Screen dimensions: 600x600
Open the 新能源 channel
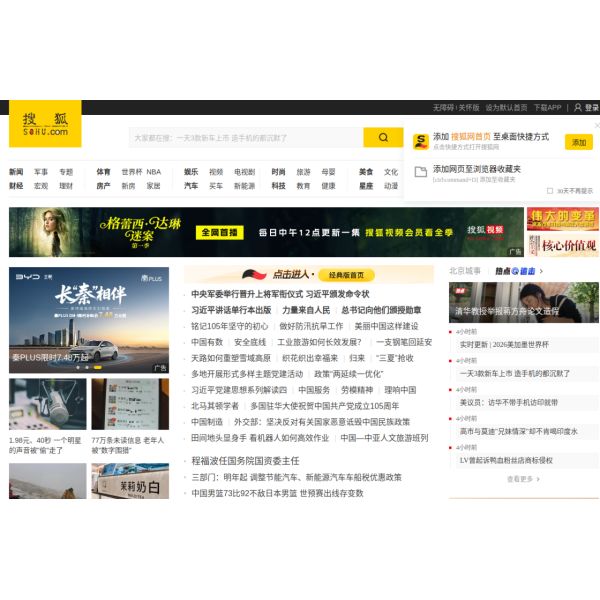point(245,186)
